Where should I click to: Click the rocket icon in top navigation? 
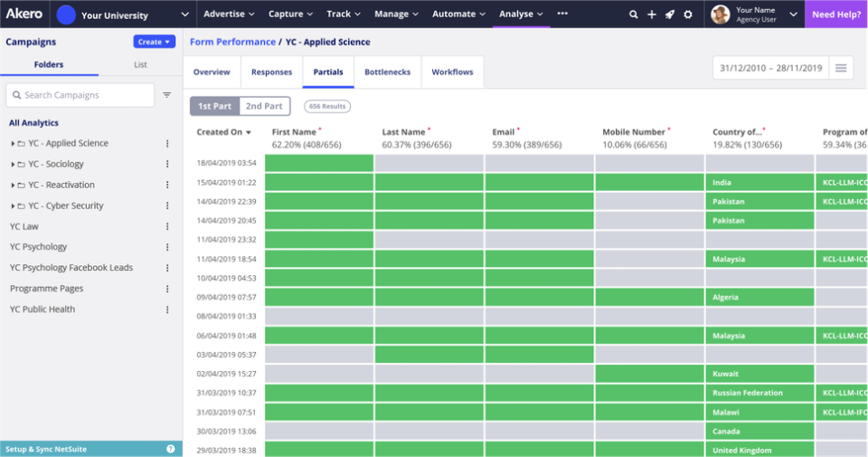click(x=670, y=14)
